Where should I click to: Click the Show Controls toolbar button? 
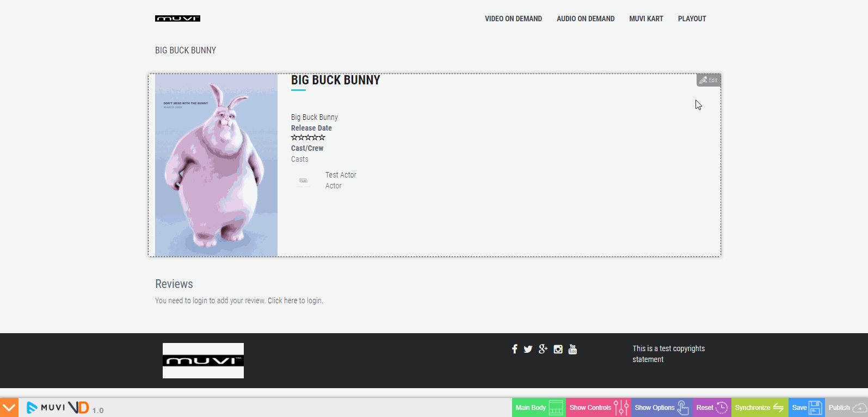click(599, 407)
